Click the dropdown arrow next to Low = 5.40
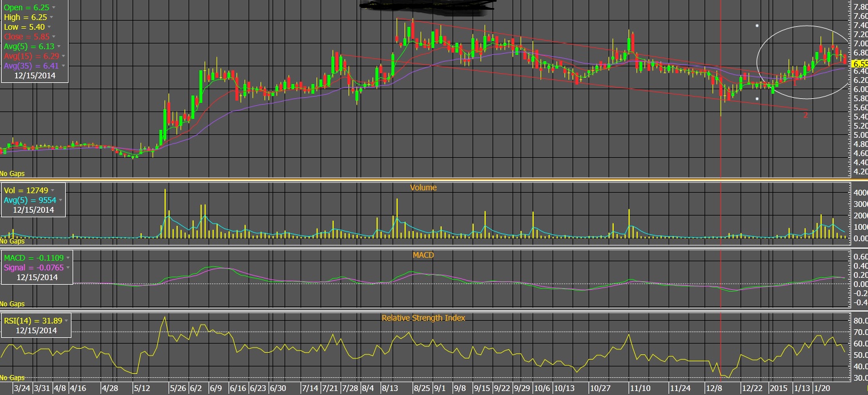Viewport: 868px width, 395px height. 49,27
